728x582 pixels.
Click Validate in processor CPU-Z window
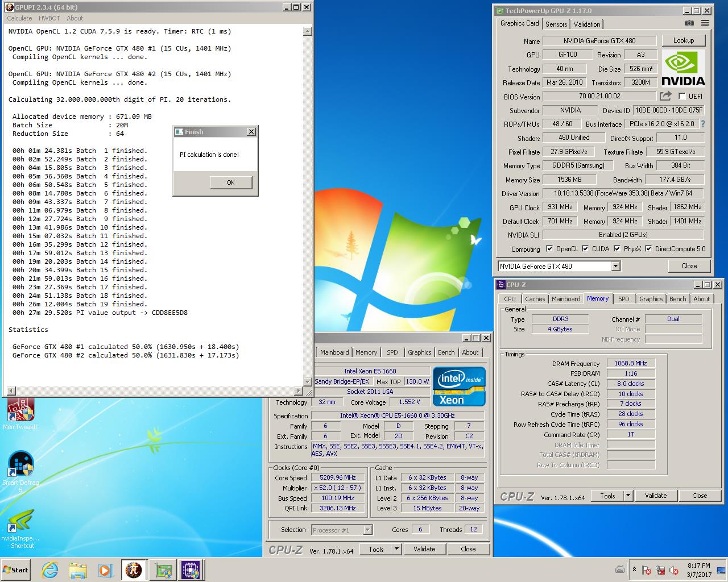424,549
